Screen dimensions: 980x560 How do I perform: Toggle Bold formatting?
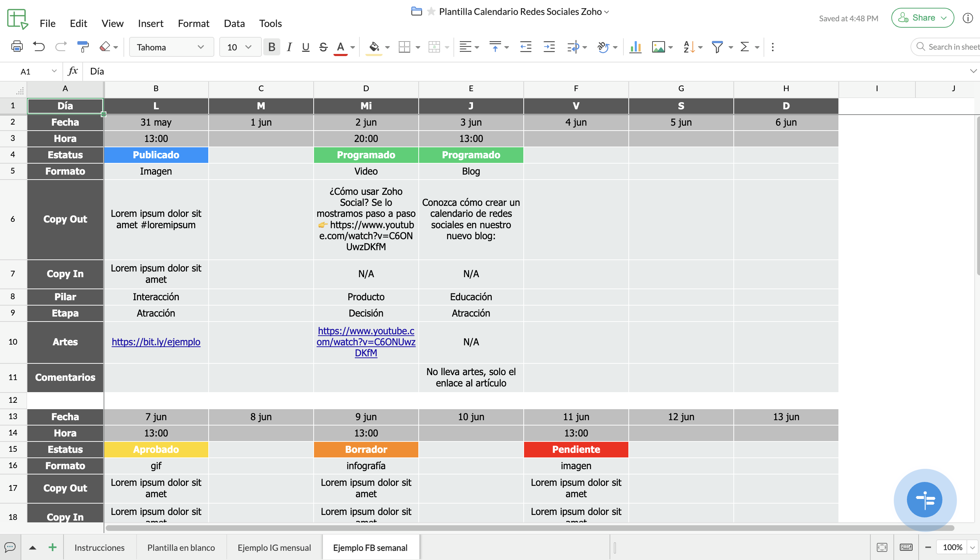coord(271,47)
